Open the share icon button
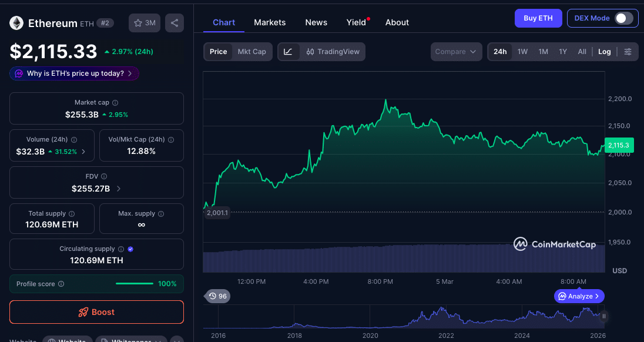Image resolution: width=644 pixels, height=342 pixels. click(x=175, y=23)
